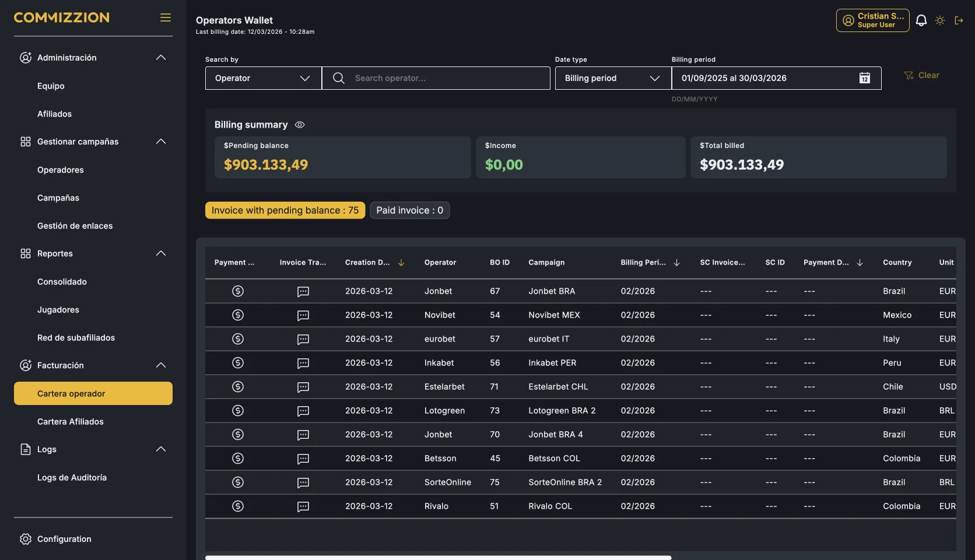975x560 pixels.
Task: Clear the search filters
Action: (922, 75)
